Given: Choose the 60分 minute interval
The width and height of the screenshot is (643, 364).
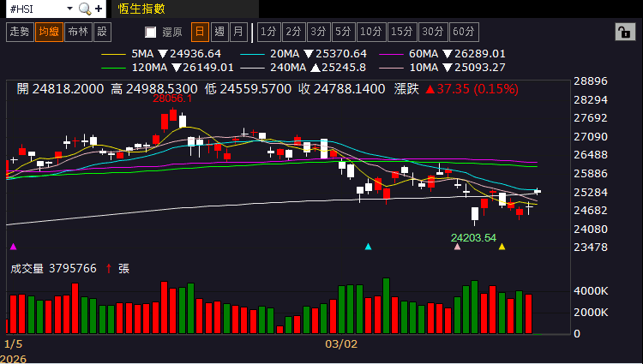Looking at the screenshot, I should (464, 32).
